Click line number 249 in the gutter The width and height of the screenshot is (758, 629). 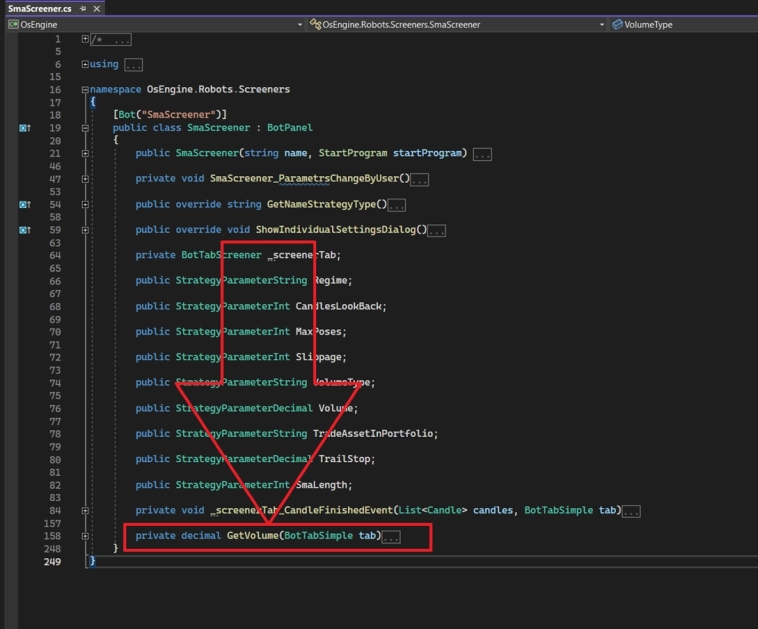pyautogui.click(x=50, y=561)
